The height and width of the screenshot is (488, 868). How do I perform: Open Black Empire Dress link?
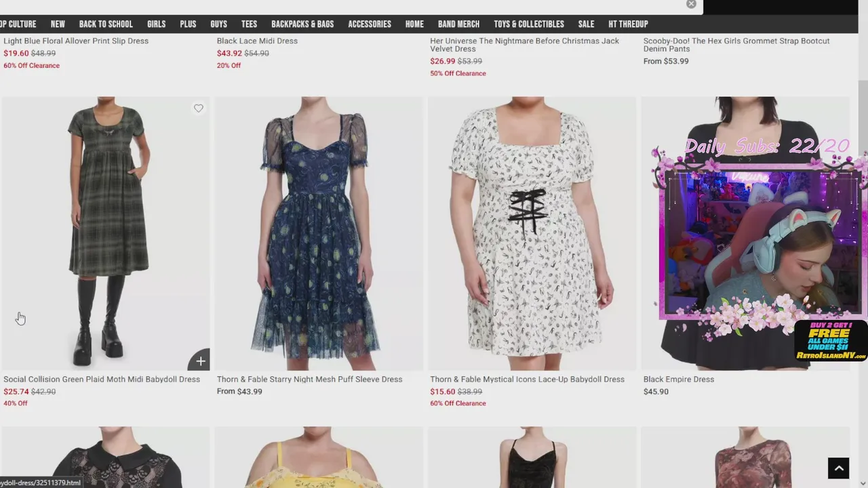tap(678, 380)
